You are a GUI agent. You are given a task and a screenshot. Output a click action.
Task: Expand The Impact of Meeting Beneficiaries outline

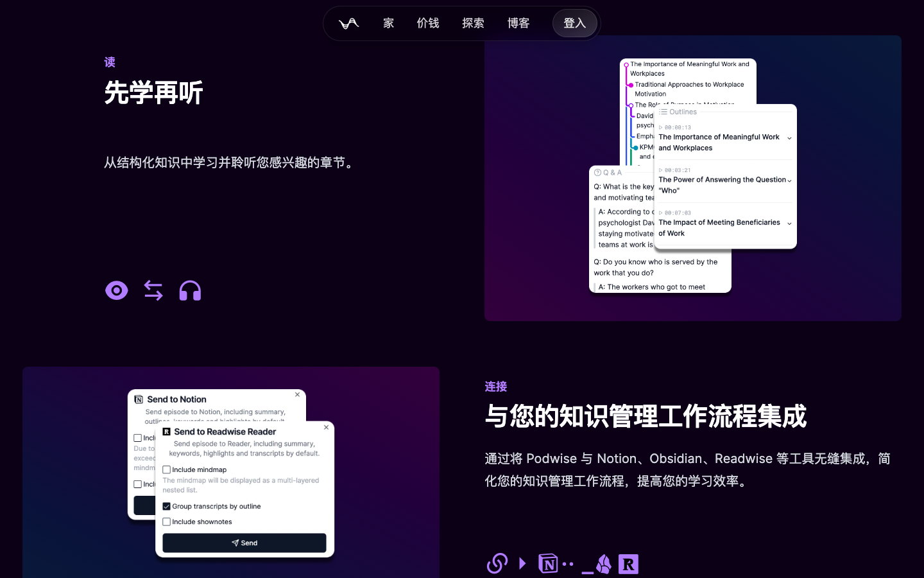[x=789, y=223]
